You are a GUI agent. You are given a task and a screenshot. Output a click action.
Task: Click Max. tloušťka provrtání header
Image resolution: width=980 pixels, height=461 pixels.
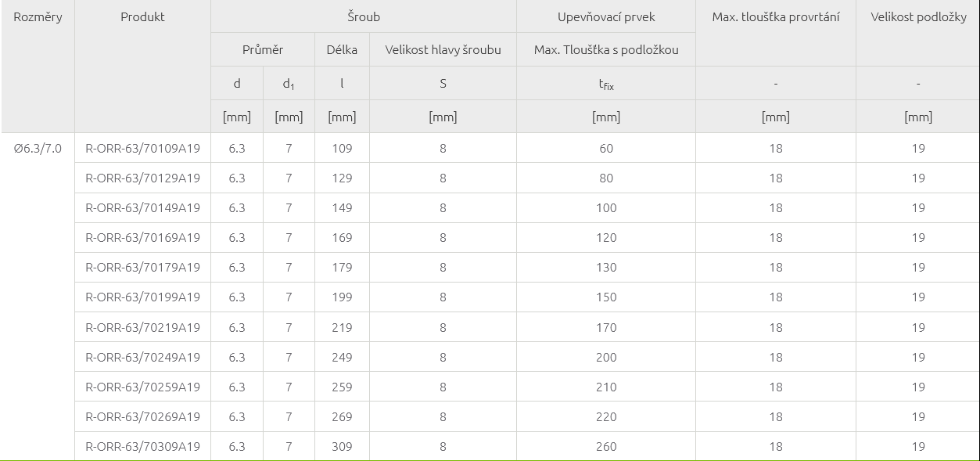[x=775, y=16]
